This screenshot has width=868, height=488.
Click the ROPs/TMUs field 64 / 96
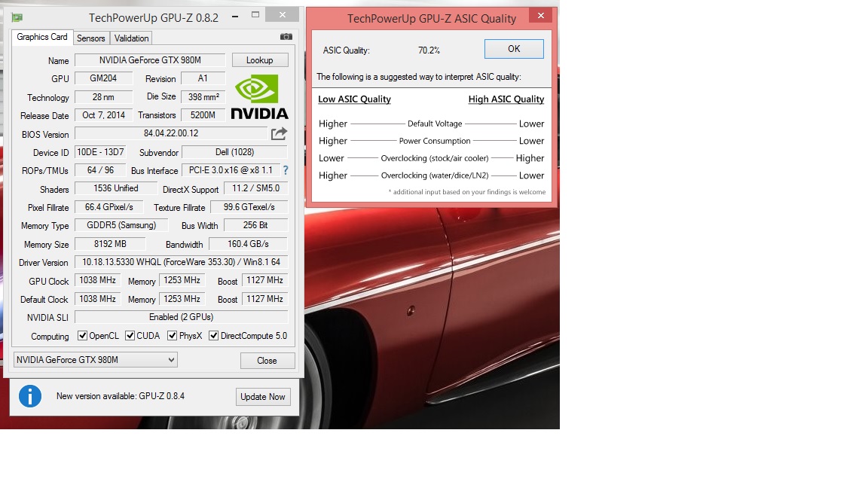coord(100,170)
